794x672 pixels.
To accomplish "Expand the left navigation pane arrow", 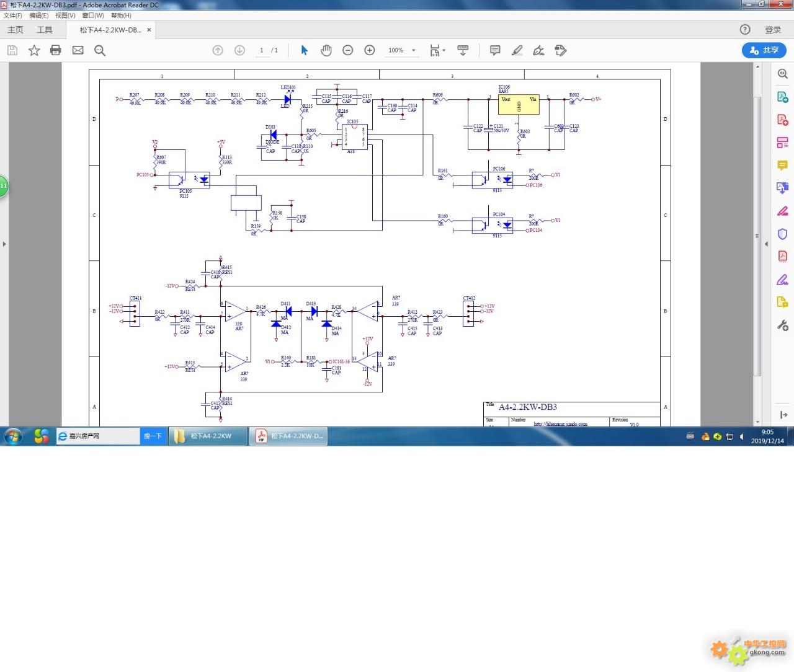I will click(4, 244).
